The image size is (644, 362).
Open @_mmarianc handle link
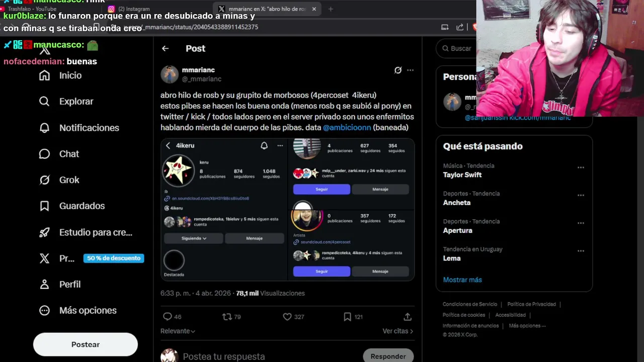point(202,79)
